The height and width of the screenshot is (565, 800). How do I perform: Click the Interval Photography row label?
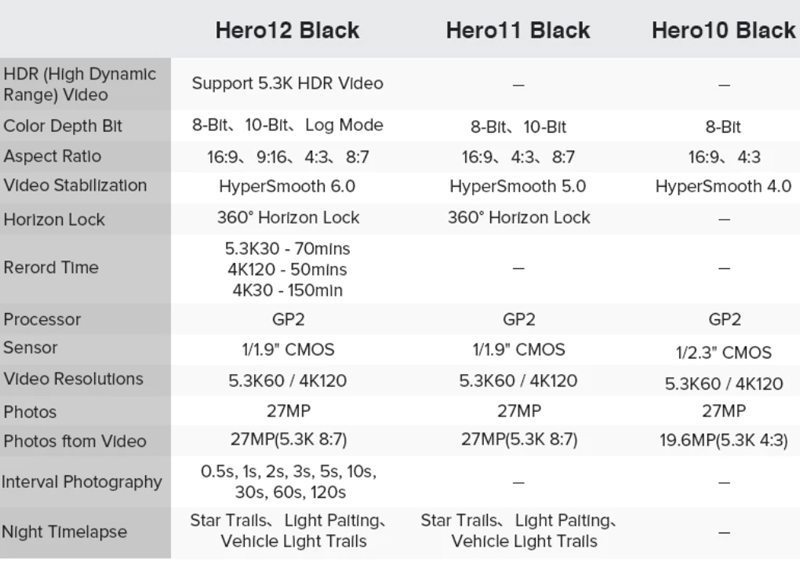coord(81,482)
